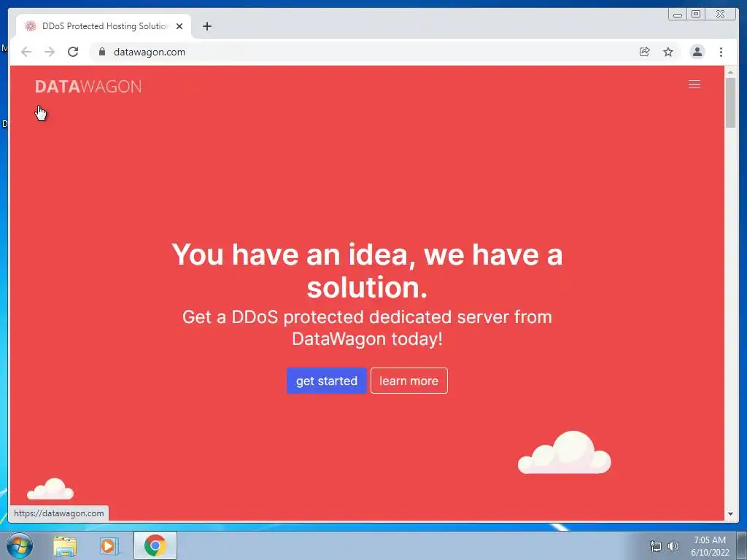Restore down the Chrome window

695,15
